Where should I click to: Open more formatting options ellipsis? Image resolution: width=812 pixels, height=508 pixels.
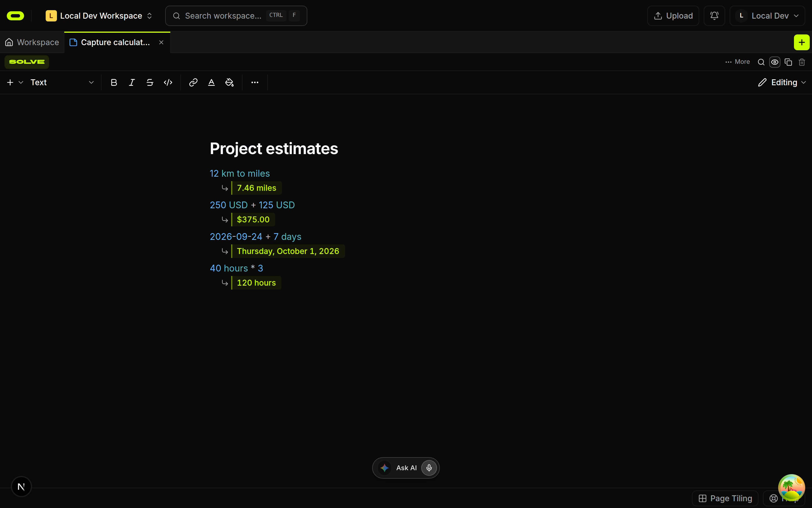tap(255, 82)
